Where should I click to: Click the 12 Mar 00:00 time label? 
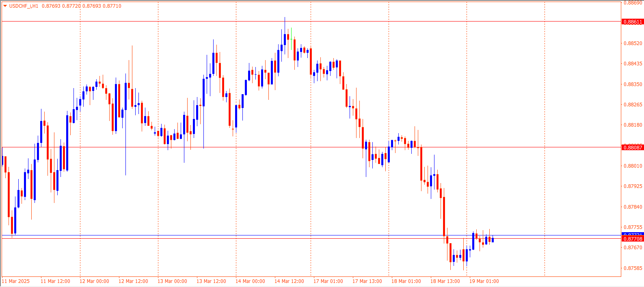(x=94, y=281)
